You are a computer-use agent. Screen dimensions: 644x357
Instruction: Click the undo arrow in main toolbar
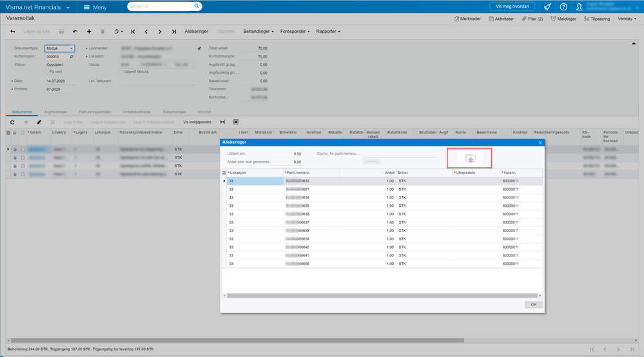pyautogui.click(x=75, y=32)
